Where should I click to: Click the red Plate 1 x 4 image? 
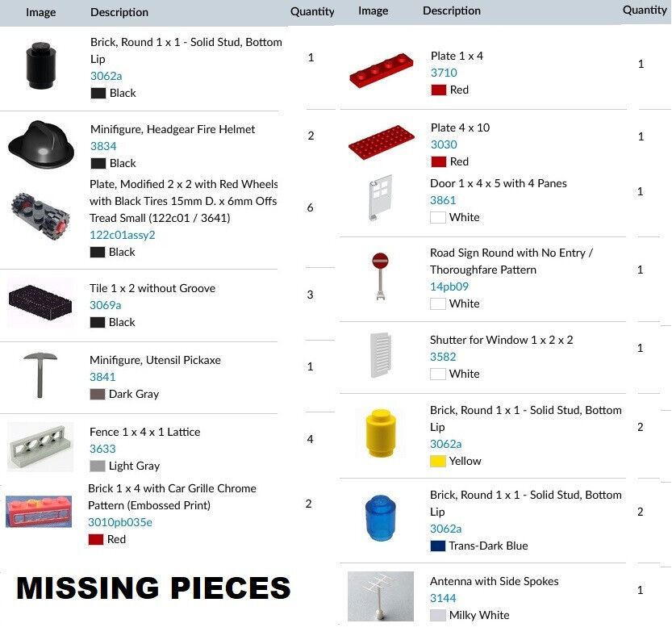click(381, 70)
